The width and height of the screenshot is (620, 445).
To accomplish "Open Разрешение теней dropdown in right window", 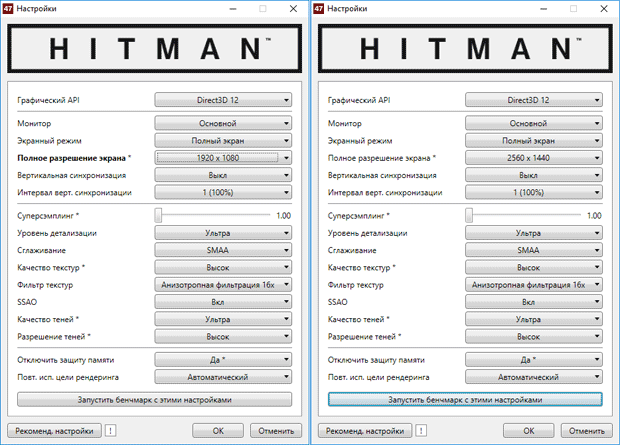I will click(534, 337).
